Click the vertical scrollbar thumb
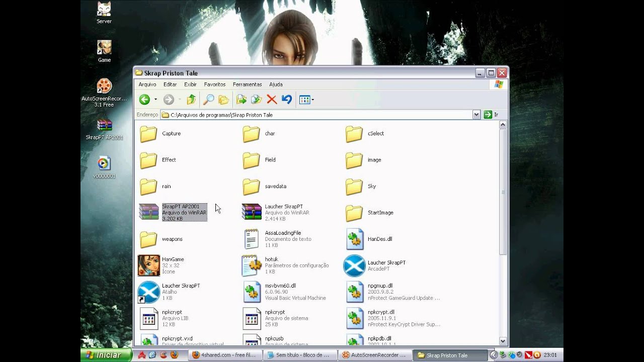 503,192
